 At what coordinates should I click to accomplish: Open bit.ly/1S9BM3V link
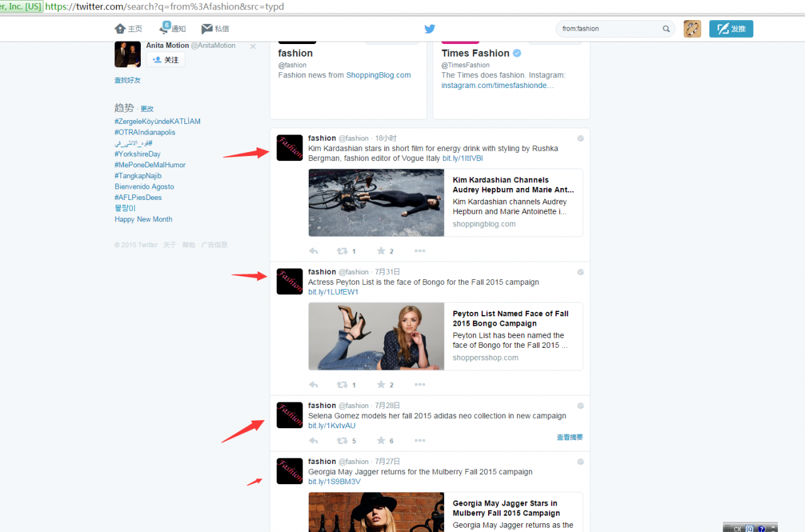tap(335, 482)
